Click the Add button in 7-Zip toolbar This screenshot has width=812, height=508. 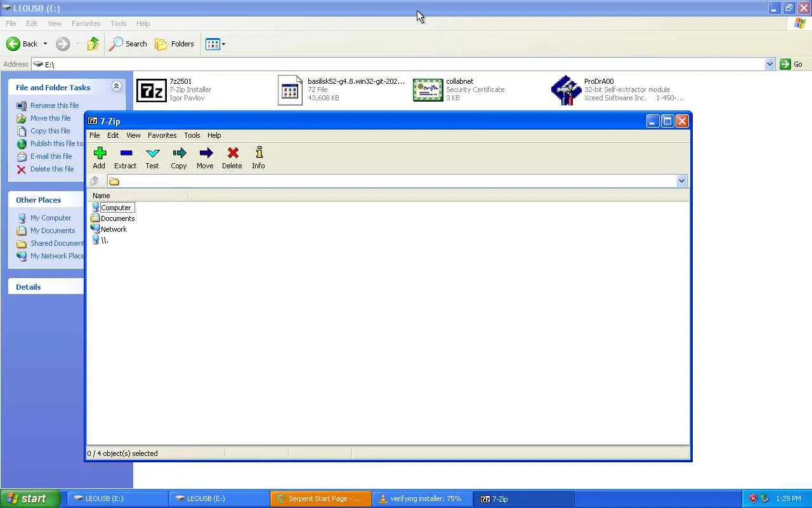[99, 158]
